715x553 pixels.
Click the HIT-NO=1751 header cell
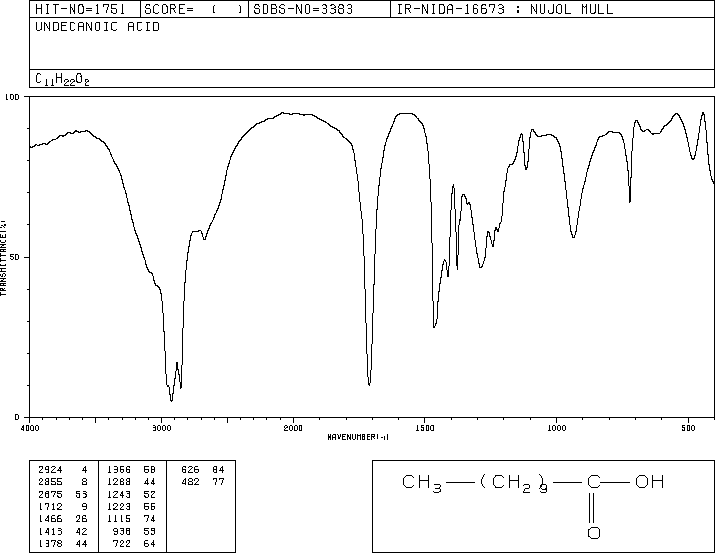[85, 9]
